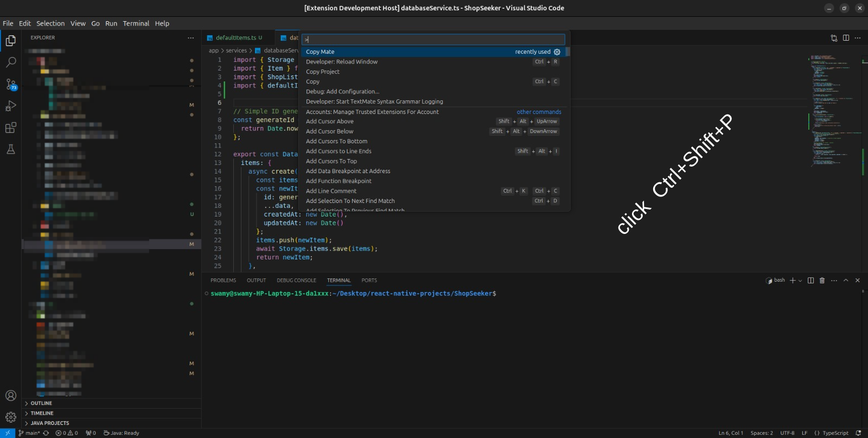Click the main* git branch indicator

point(29,433)
